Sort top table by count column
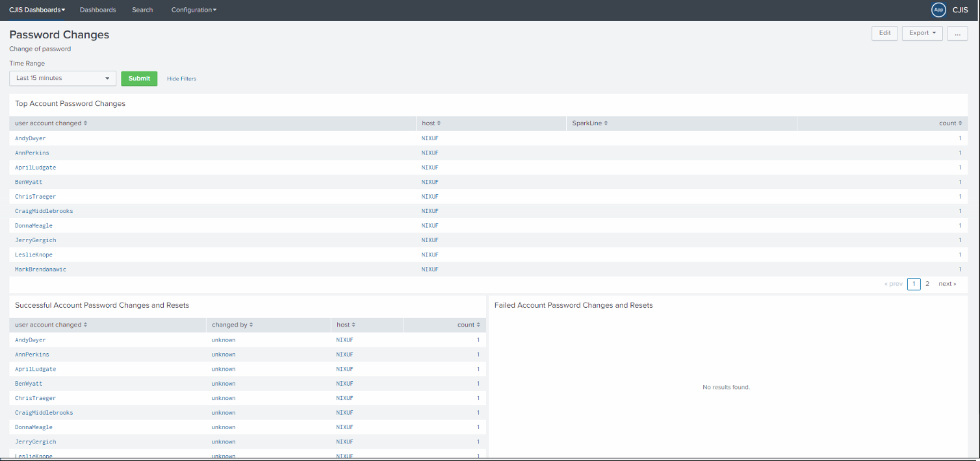980x461 pixels. click(950, 123)
